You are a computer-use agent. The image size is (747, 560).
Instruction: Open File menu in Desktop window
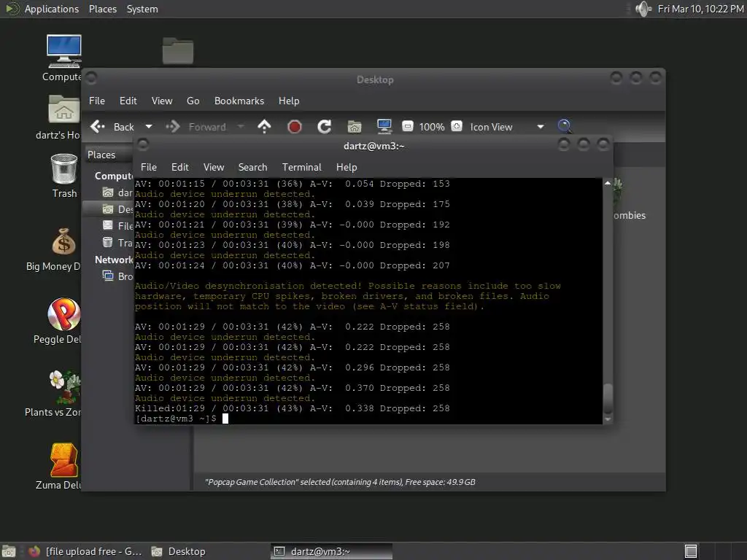click(x=97, y=101)
